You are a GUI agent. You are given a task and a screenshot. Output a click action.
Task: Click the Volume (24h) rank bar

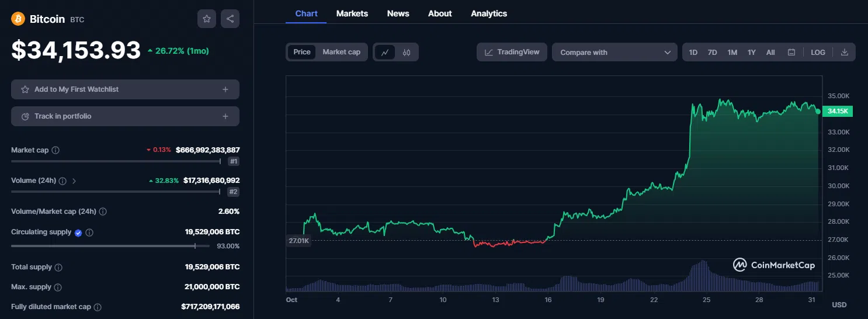pos(116,192)
